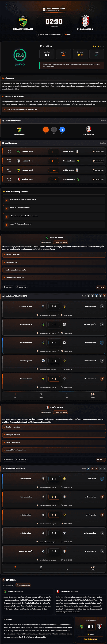This screenshot has height=644, width=107.
Task: Select the GOALKOL Insight pill under Treasure Beach
Action: click(x=60, y=242)
